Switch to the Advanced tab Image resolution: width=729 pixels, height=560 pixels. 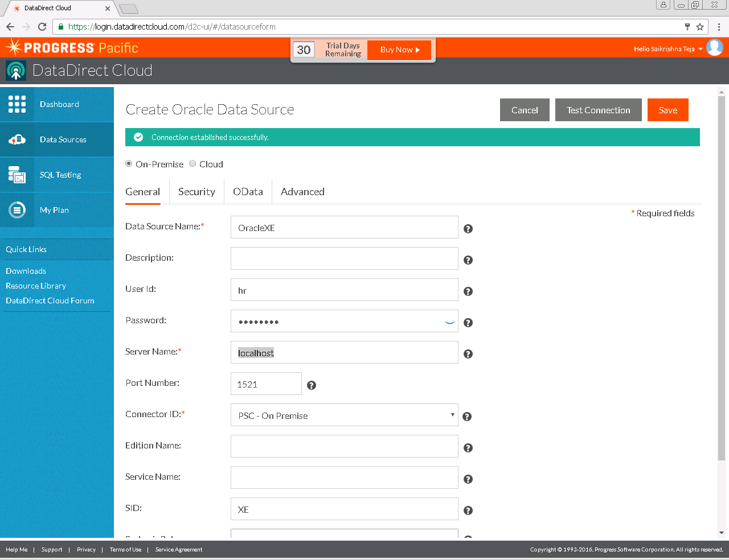coord(302,192)
